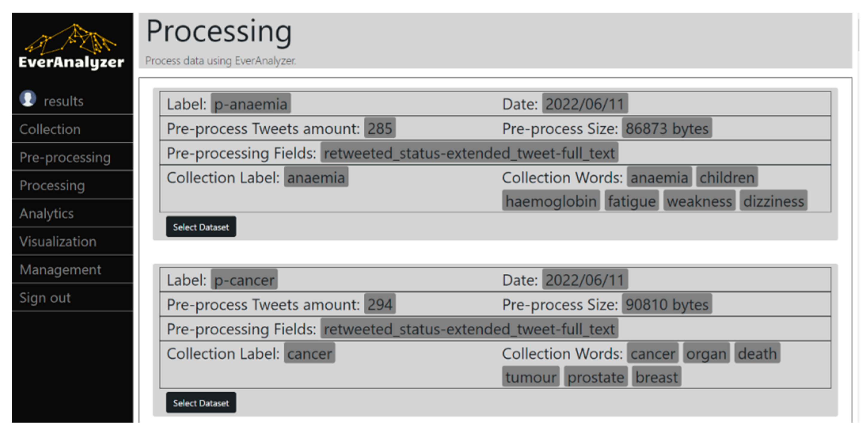Click the prostate collection word tag
The image size is (868, 441).
point(595,377)
